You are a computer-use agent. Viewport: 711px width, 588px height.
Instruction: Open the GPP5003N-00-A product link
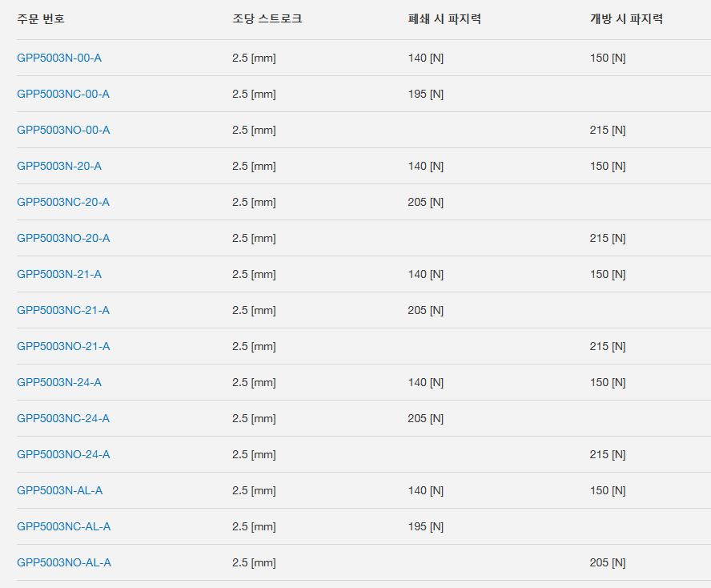[x=59, y=58]
